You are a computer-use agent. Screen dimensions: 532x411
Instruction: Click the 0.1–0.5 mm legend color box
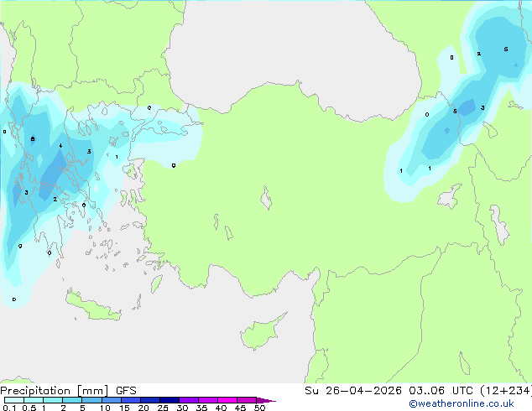tap(14, 400)
